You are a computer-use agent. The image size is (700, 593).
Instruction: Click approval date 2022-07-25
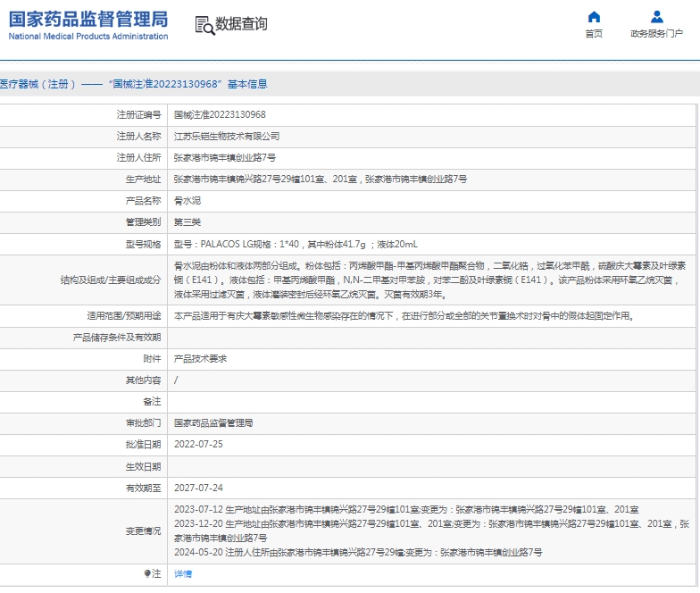coord(197,444)
